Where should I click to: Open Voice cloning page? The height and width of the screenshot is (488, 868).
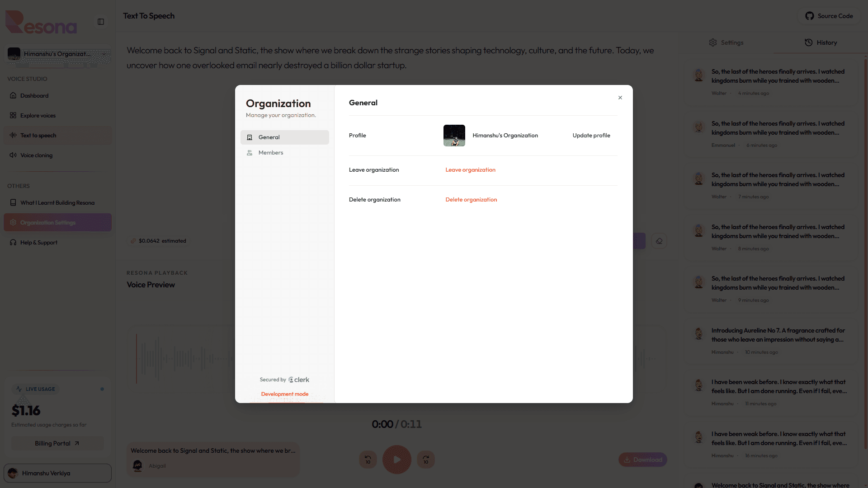point(58,155)
